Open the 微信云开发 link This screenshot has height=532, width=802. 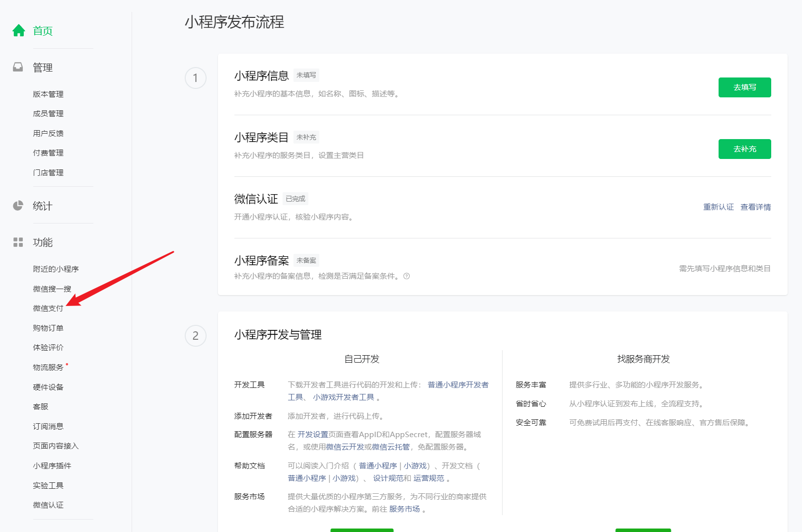345,447
